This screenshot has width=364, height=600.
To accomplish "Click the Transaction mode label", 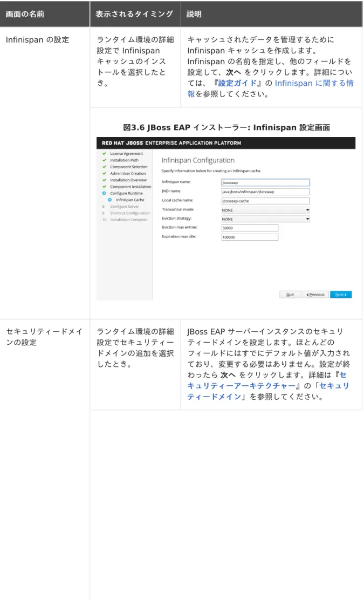I will [x=178, y=210].
